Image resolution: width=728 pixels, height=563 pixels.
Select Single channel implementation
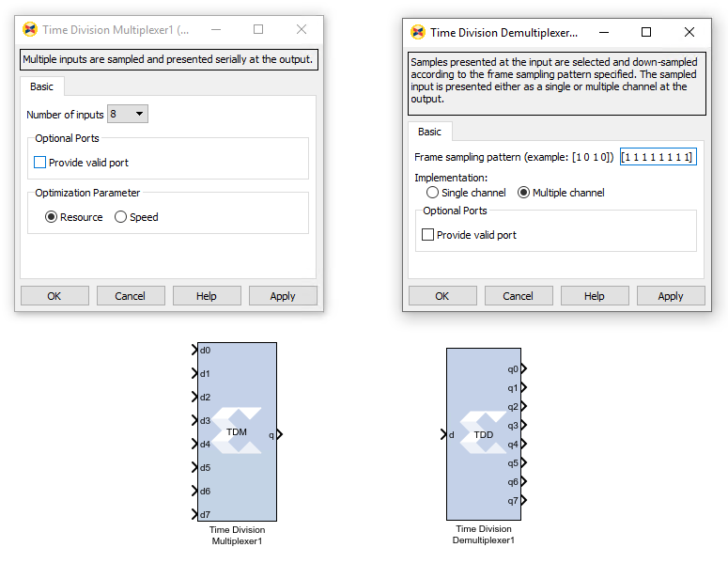click(433, 193)
